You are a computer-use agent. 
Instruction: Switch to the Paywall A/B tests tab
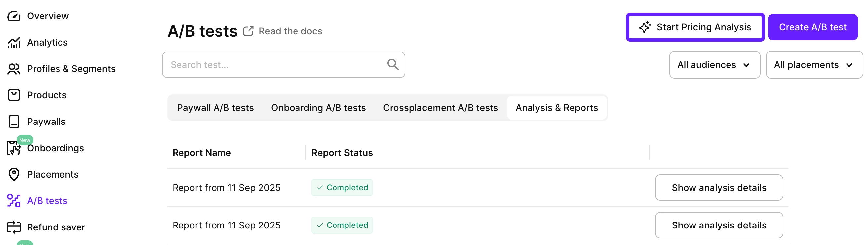click(x=215, y=108)
